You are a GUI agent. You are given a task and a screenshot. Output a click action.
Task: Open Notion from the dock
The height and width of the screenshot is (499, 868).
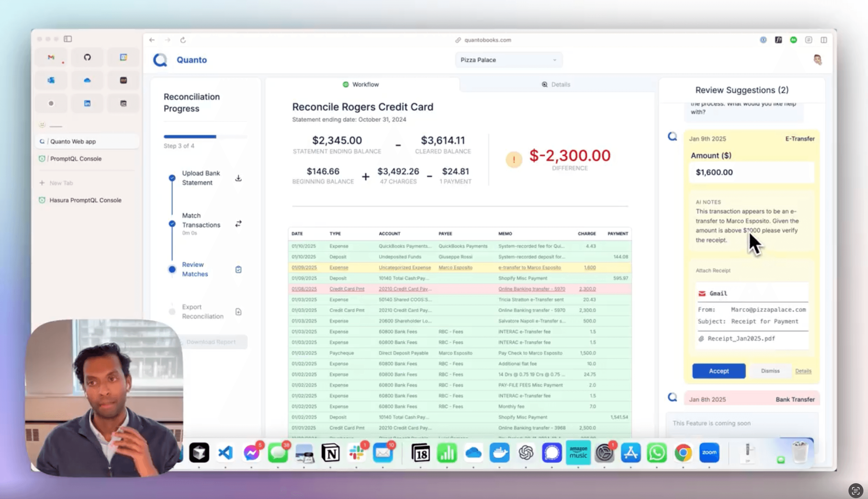tap(331, 453)
